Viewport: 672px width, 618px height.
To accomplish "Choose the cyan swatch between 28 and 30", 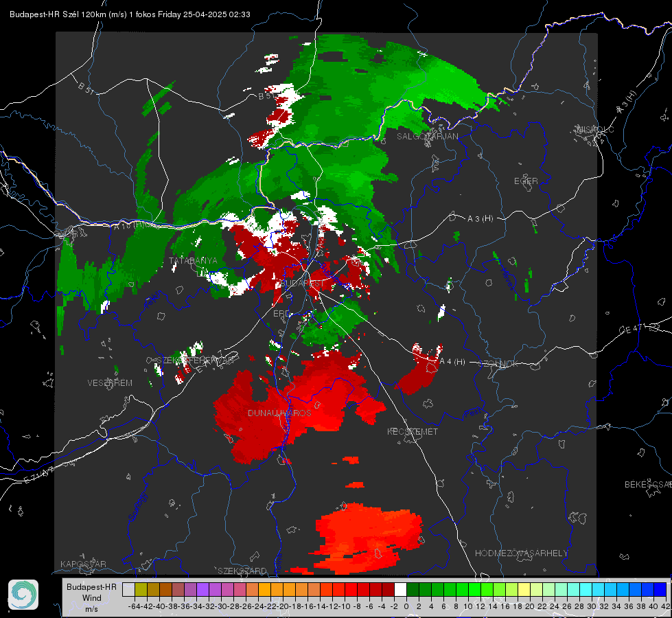I will (586, 589).
